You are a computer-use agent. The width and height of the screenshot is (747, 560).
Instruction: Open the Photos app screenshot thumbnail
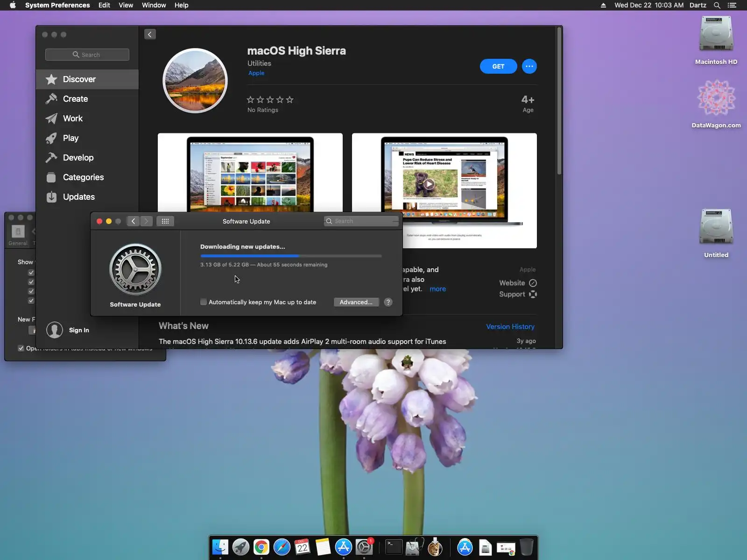(x=250, y=173)
